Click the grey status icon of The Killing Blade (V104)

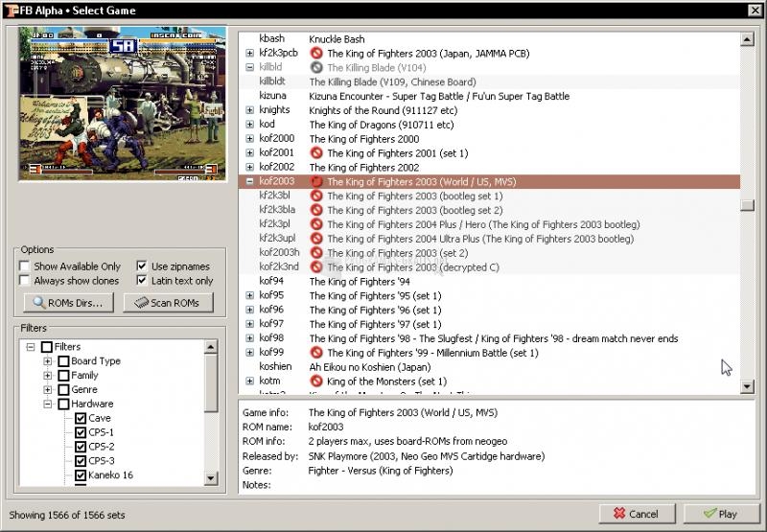316,67
